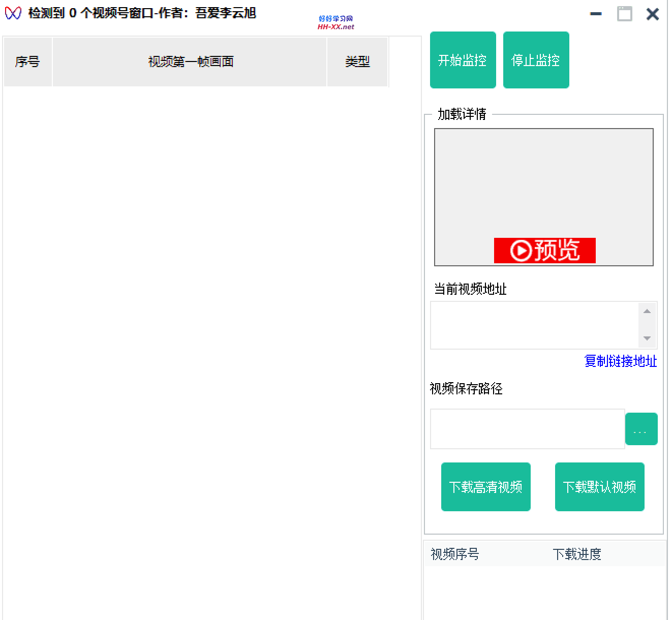The height and width of the screenshot is (620, 672).
Task: Click the 视频序号 column header
Action: coord(455,554)
